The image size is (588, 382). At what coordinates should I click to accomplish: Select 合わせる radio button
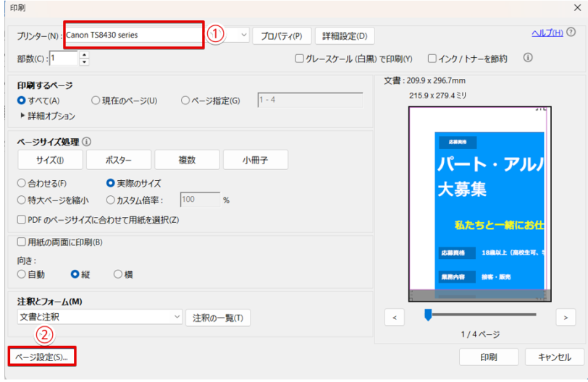click(x=22, y=183)
